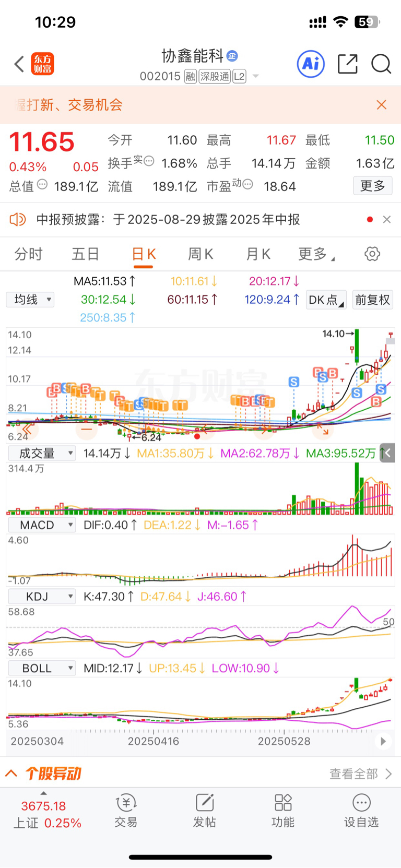Tap the MID:12.17 BOLL value
This screenshot has width=401, height=868.
click(x=113, y=668)
